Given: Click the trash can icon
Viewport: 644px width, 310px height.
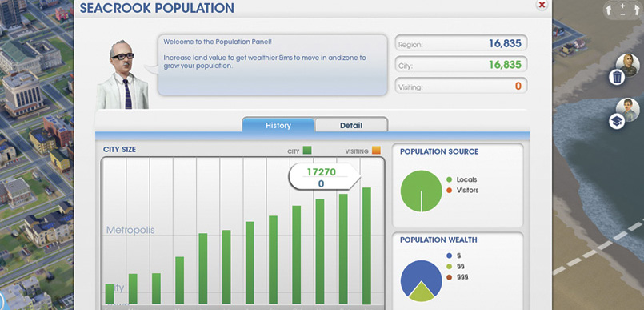Looking at the screenshot, I should (x=617, y=77).
